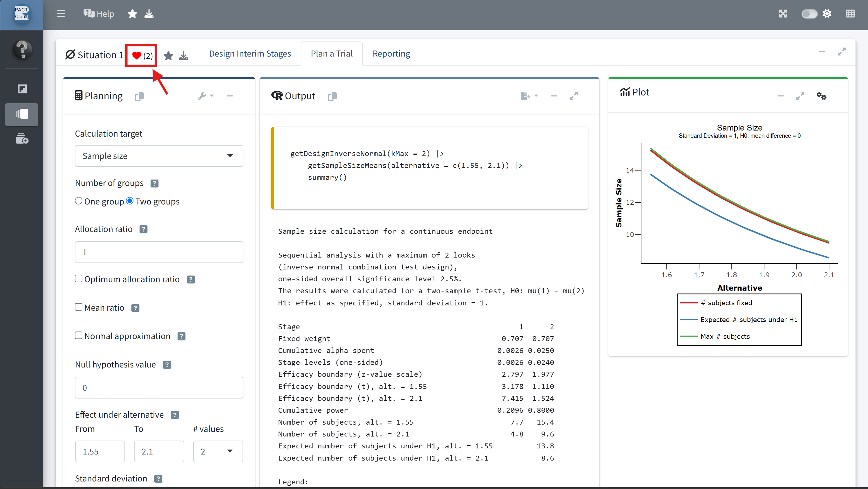The width and height of the screenshot is (868, 489).
Task: Maximize the Situation 1 card
Action: point(842,52)
